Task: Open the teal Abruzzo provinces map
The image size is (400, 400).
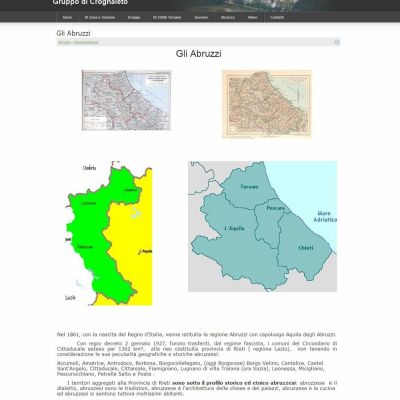Action: point(263,226)
